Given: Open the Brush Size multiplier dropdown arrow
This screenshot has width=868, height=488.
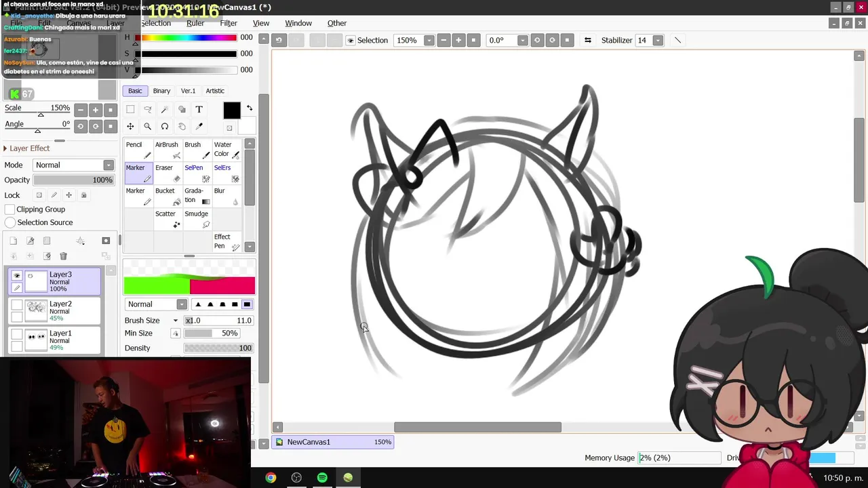Looking at the screenshot, I should (175, 321).
